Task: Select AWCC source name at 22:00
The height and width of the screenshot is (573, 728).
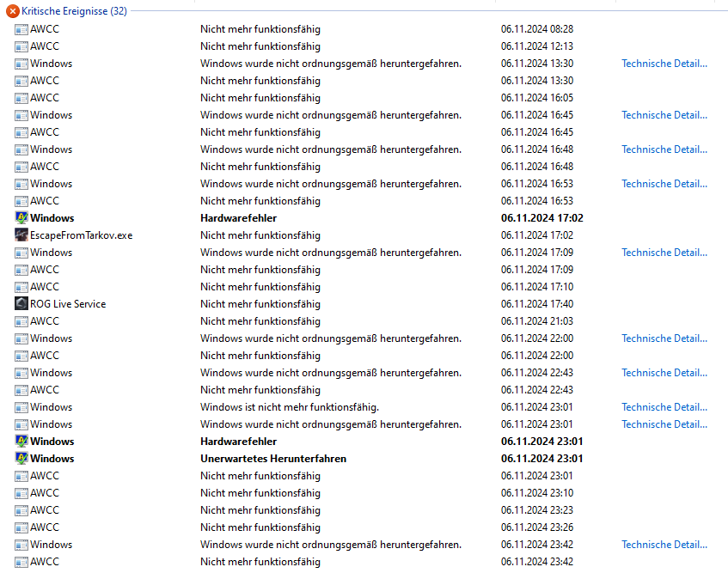Action: pyautogui.click(x=45, y=355)
